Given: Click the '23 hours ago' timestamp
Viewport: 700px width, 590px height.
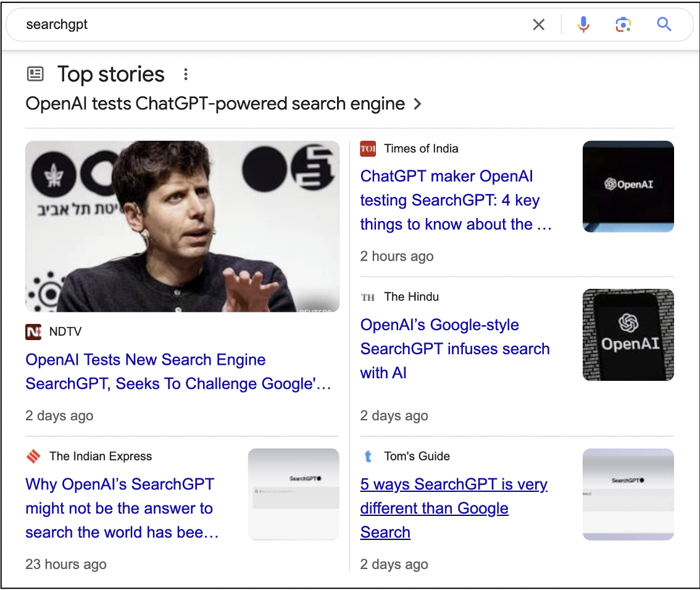Looking at the screenshot, I should point(66,564).
